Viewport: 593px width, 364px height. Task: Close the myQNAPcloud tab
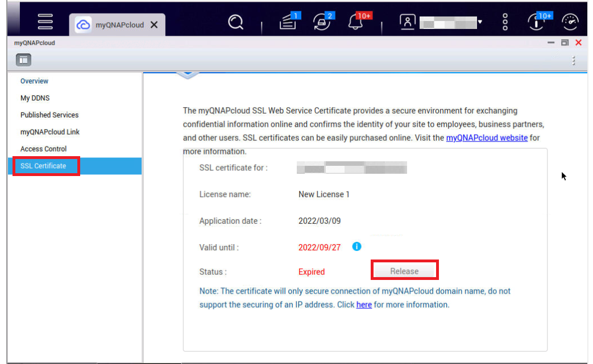coord(154,25)
